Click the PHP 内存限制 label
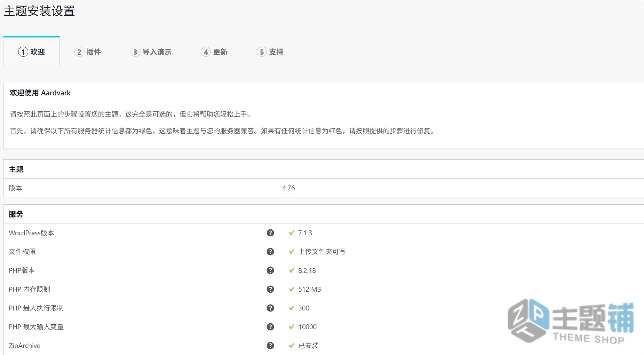This screenshot has height=355, width=644. click(x=30, y=289)
